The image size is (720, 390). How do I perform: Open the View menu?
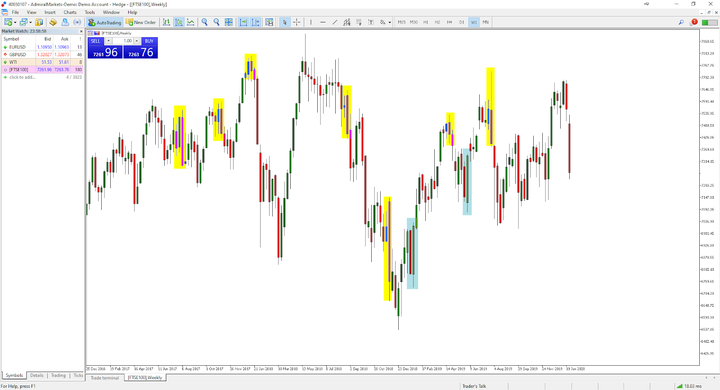[32, 12]
